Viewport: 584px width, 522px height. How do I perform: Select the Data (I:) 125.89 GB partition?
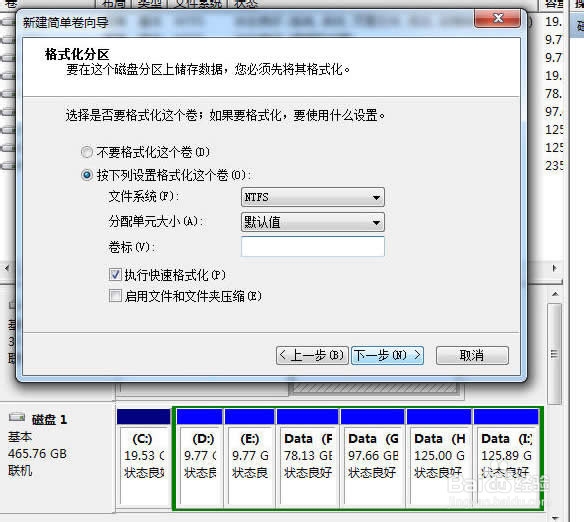(x=506, y=458)
